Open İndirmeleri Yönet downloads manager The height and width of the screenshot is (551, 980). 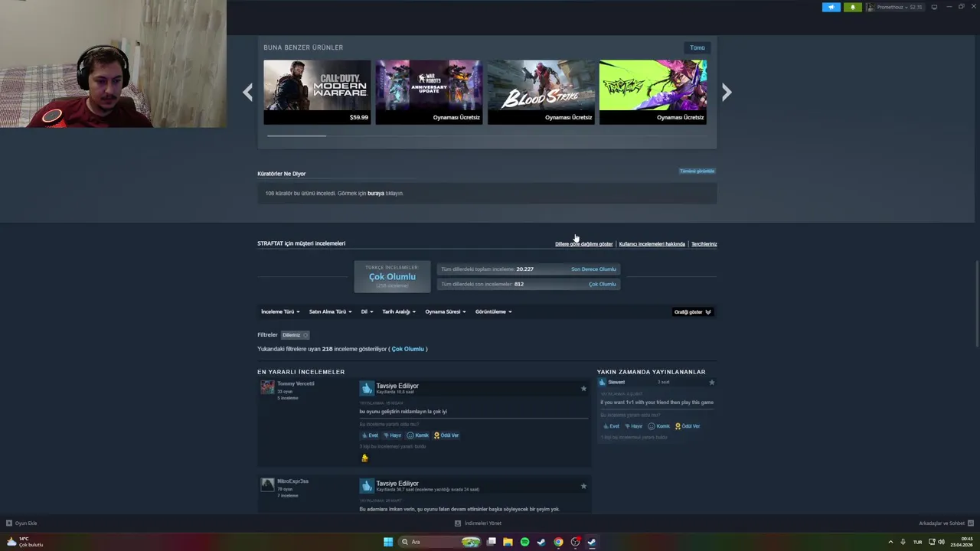click(x=478, y=523)
